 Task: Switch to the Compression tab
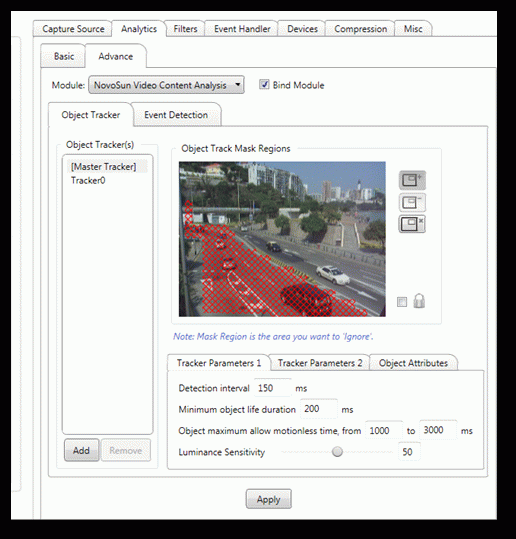[x=360, y=29]
